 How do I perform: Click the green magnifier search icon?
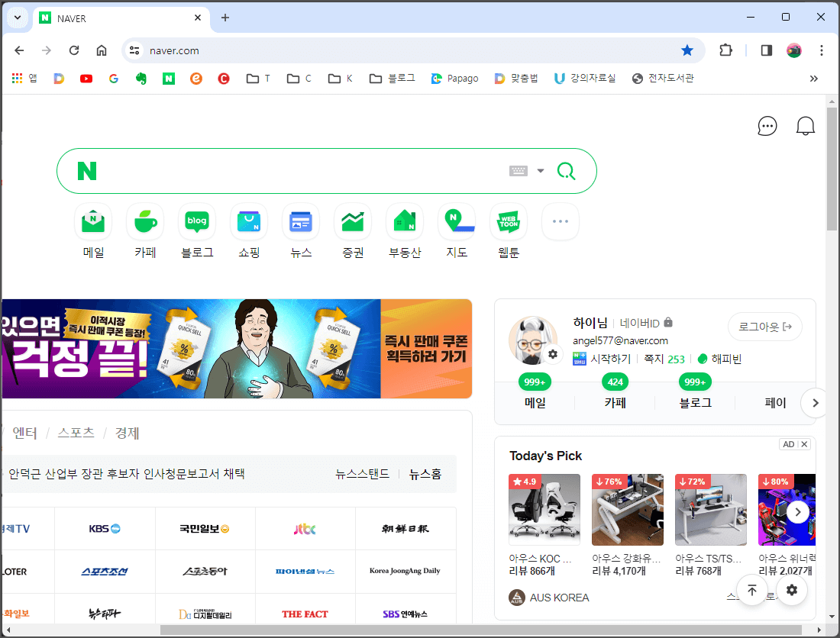pyautogui.click(x=566, y=171)
